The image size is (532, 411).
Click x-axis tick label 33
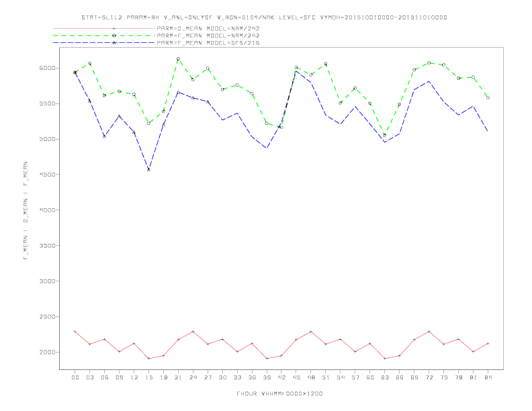click(237, 377)
